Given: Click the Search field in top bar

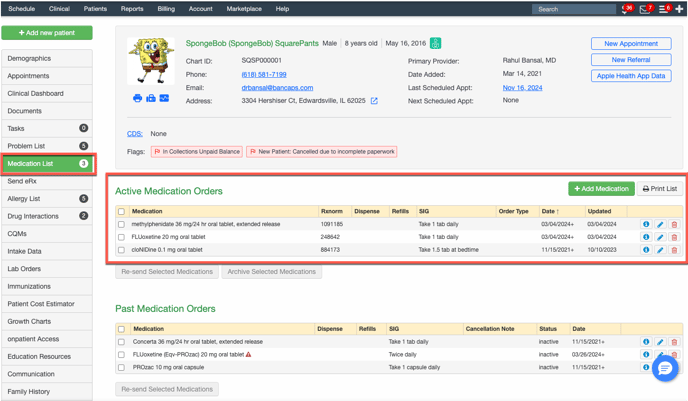Looking at the screenshot, I should pos(573,9).
